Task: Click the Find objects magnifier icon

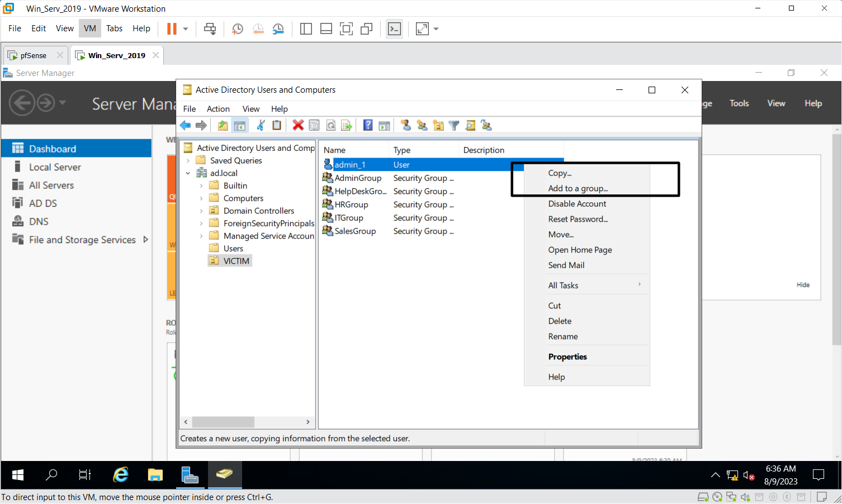Action: coord(470,125)
